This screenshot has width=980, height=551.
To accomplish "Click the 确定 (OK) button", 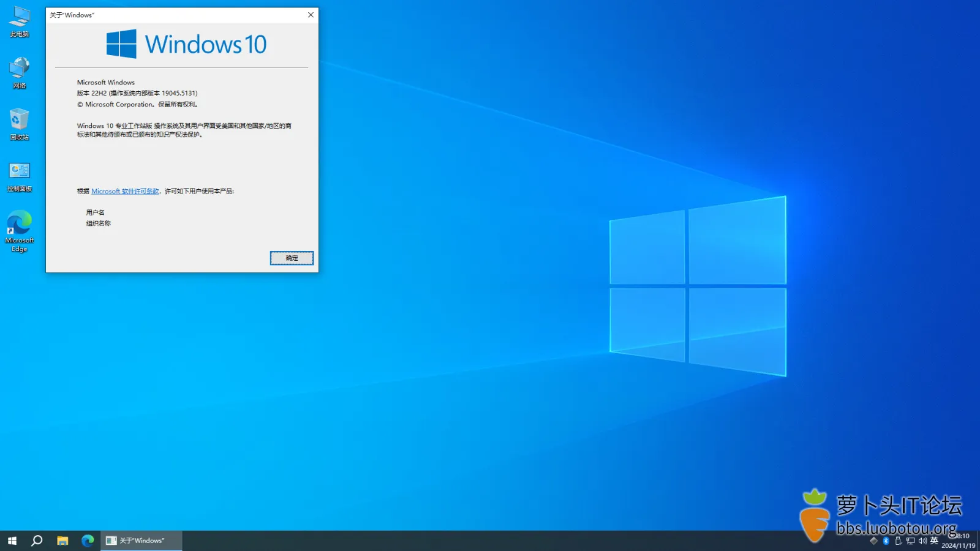I will click(292, 258).
